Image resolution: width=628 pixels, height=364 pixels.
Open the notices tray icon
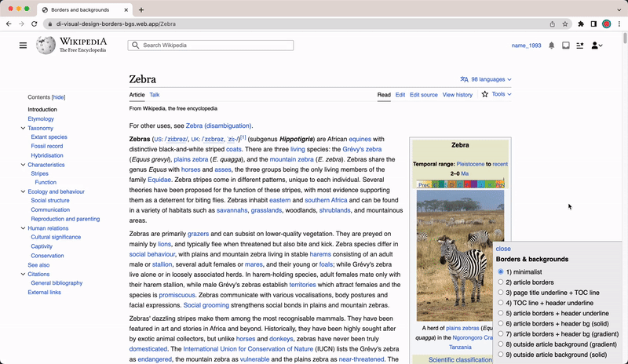click(565, 45)
